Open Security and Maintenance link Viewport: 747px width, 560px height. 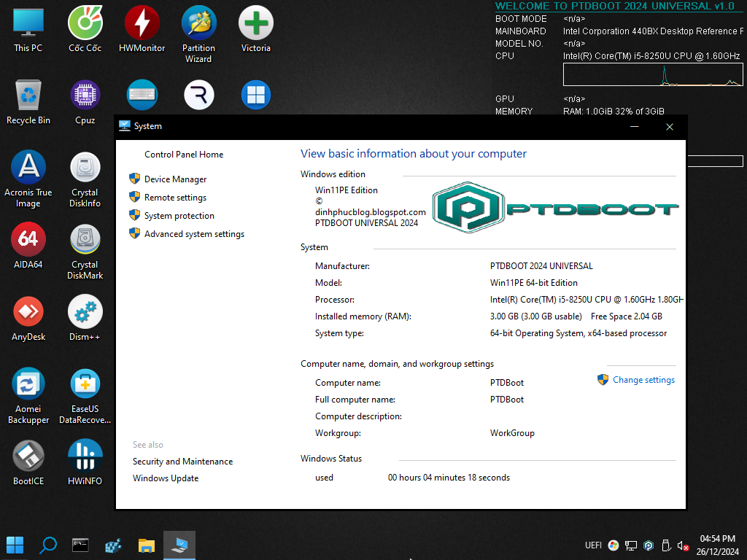click(182, 462)
